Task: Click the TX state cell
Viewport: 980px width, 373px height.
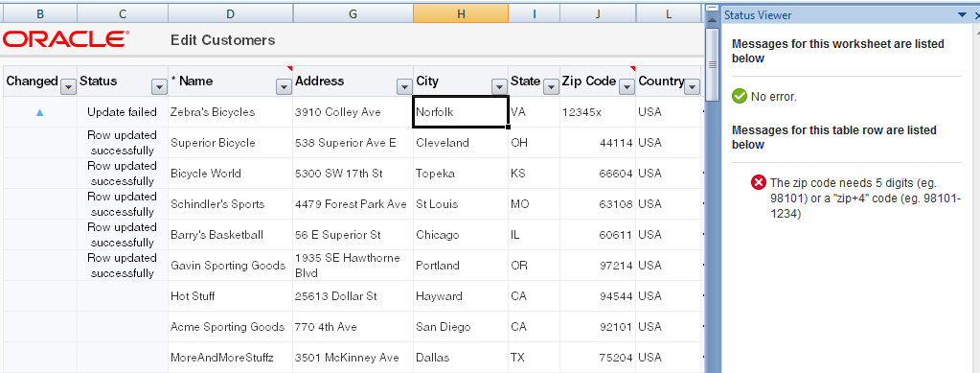Action: click(534, 358)
